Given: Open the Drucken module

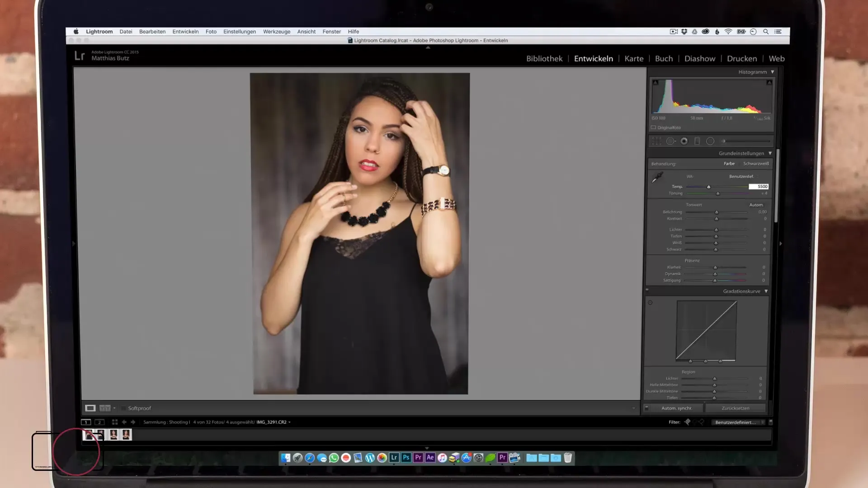Looking at the screenshot, I should 742,59.
